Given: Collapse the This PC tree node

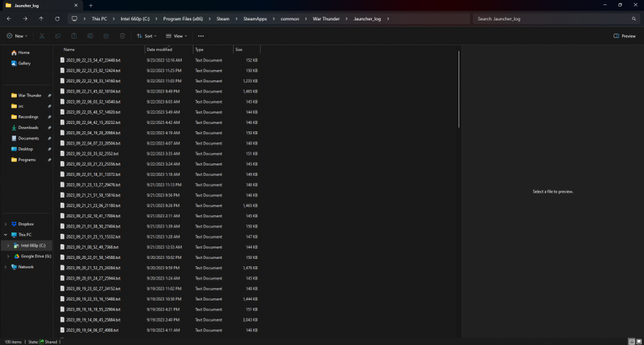Looking at the screenshot, I should 5,235.
